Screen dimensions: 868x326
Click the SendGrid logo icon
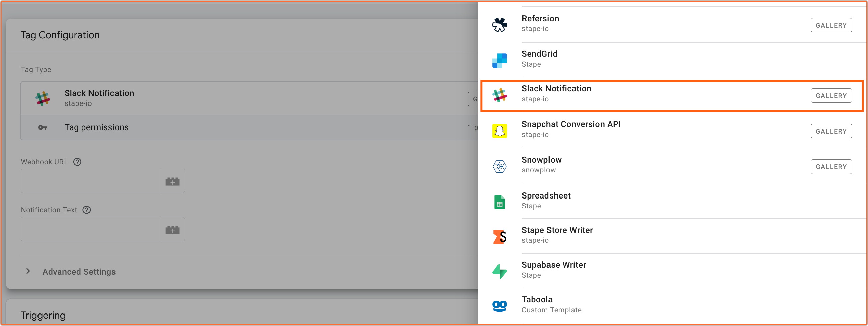tap(500, 61)
